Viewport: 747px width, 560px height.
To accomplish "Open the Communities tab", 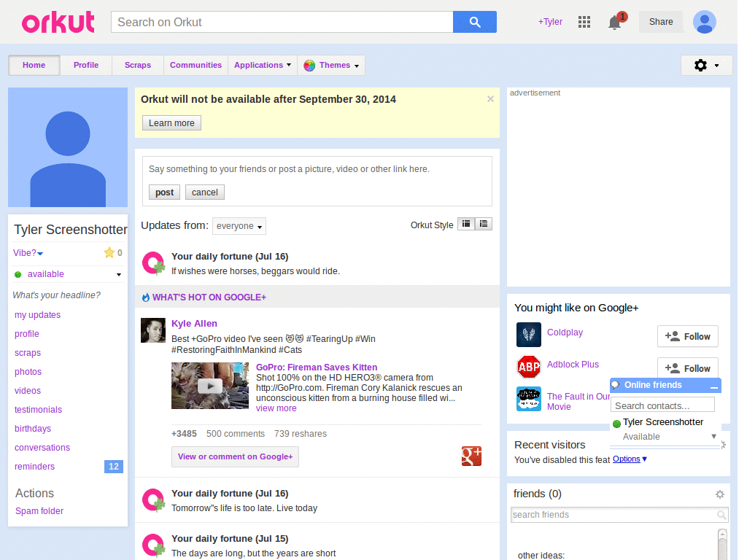I will coord(196,65).
